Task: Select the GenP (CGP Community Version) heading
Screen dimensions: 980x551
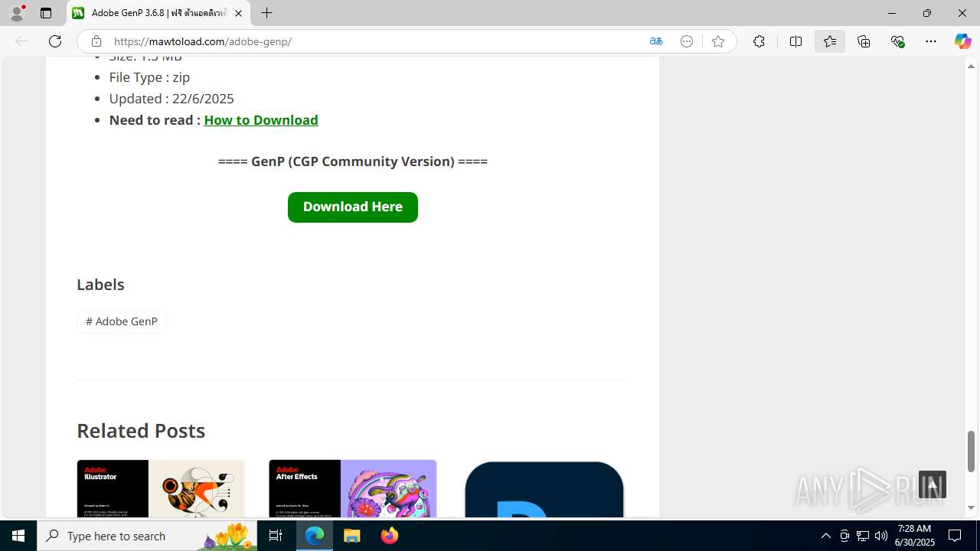Action: coord(353,161)
